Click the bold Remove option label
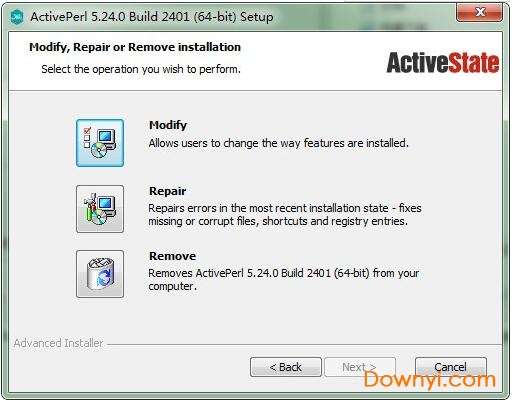Viewport: 512px width, 403px height. (x=172, y=256)
